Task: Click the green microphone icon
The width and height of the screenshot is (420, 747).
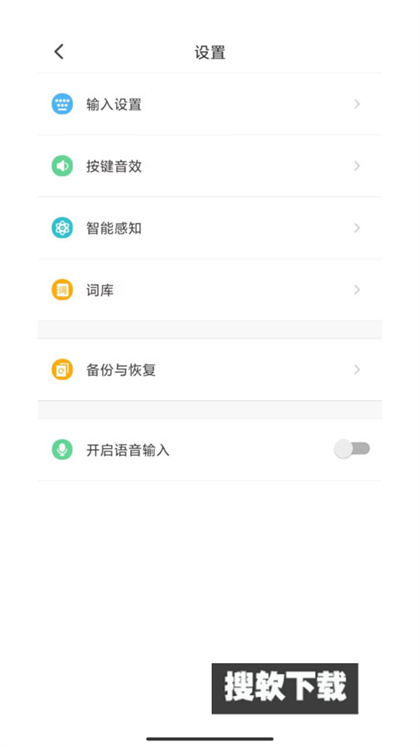Action: (62, 450)
